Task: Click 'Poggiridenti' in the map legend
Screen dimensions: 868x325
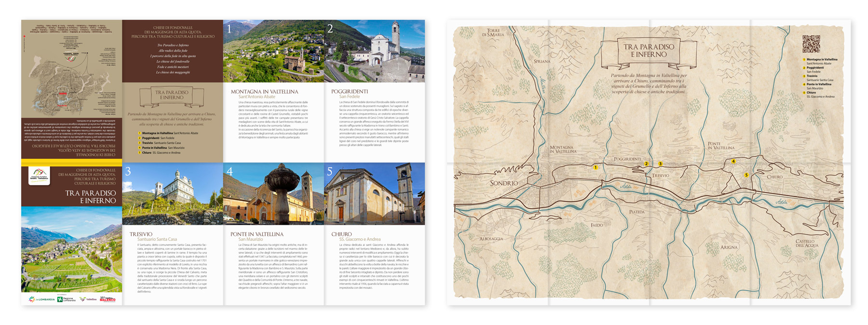Action: [x=815, y=68]
